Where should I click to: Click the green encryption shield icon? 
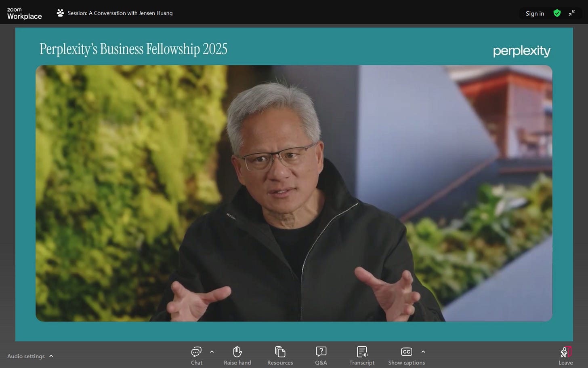point(557,13)
